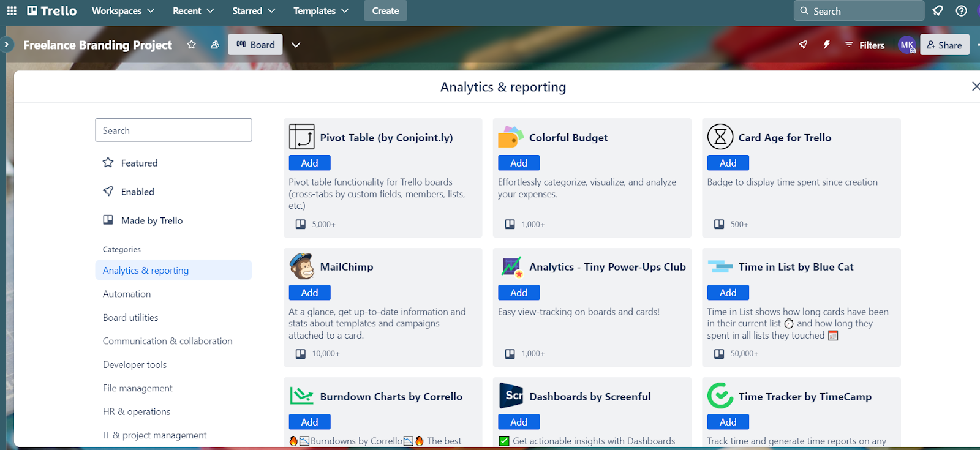Open Card Age for Trello title
The width and height of the screenshot is (980, 450).
pos(785,138)
